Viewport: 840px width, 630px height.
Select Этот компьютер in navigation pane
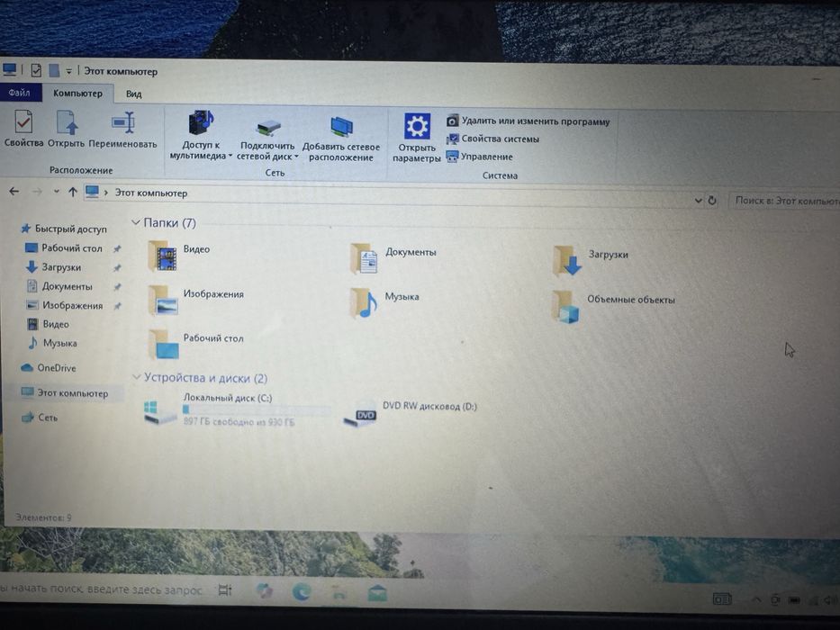pos(65,393)
